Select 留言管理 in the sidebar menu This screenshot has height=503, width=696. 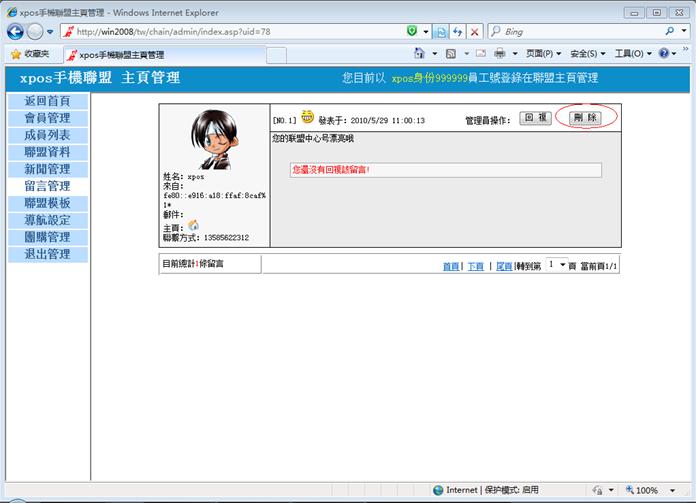(x=47, y=186)
